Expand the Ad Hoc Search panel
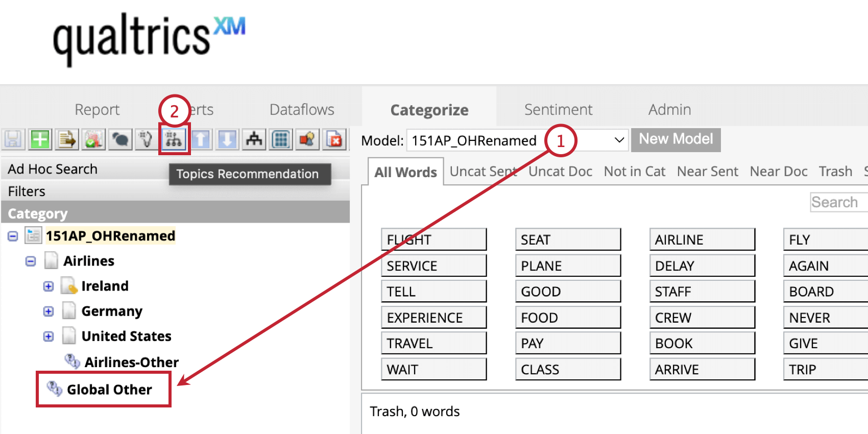Screen dimensions: 868x434 [x=175, y=169]
